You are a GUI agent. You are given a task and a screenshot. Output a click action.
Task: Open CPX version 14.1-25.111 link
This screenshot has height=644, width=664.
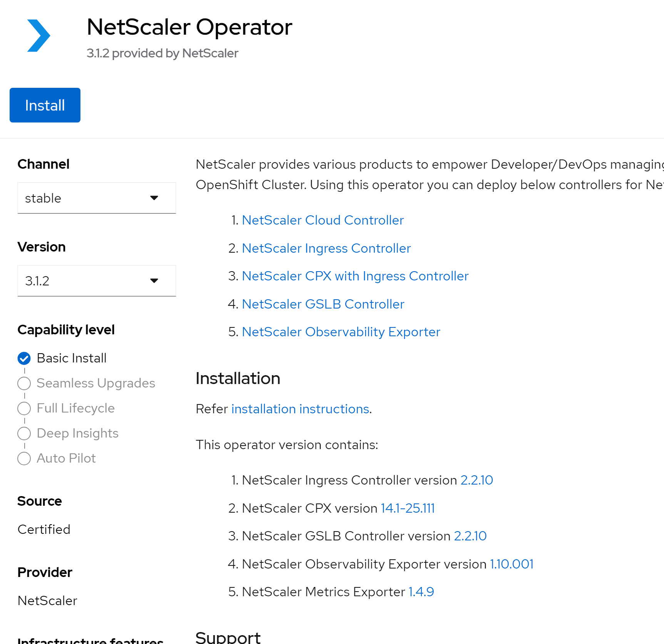408,508
